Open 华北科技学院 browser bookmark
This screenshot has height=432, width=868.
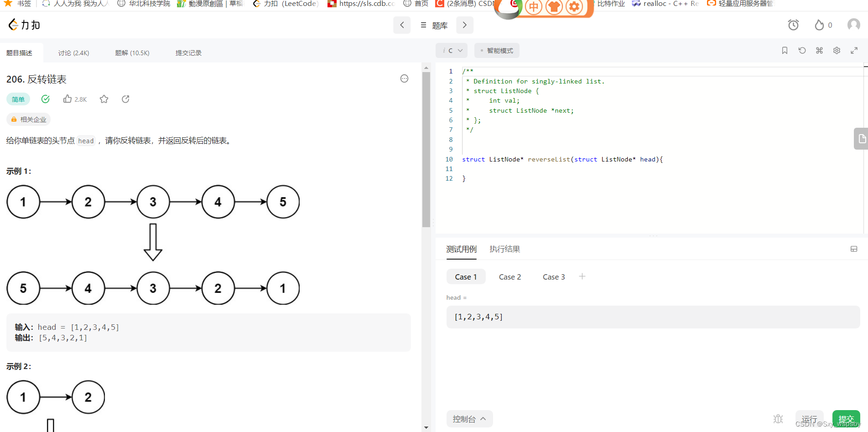coord(144,4)
